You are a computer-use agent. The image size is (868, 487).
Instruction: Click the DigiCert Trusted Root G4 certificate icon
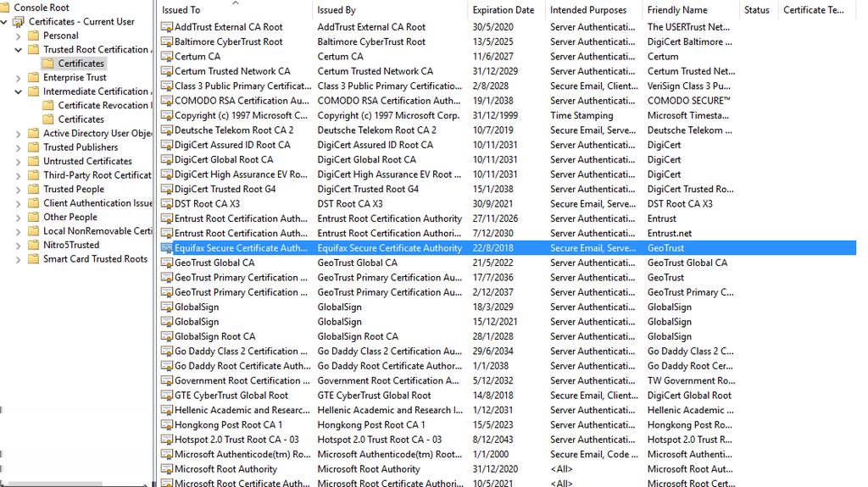pyautogui.click(x=167, y=189)
